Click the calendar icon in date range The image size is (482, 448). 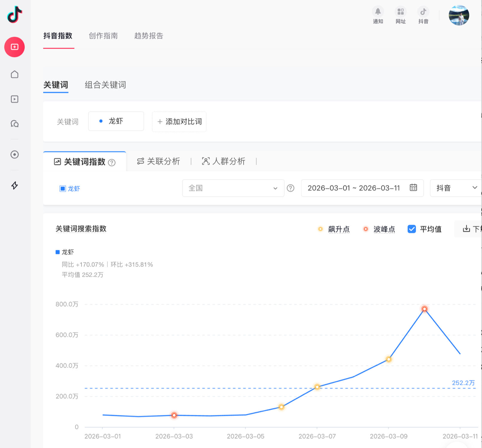pyautogui.click(x=413, y=188)
